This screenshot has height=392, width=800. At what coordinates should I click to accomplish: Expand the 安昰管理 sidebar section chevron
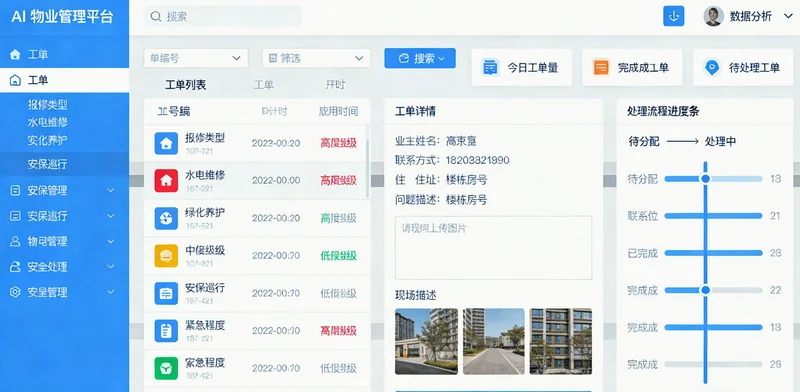111,292
